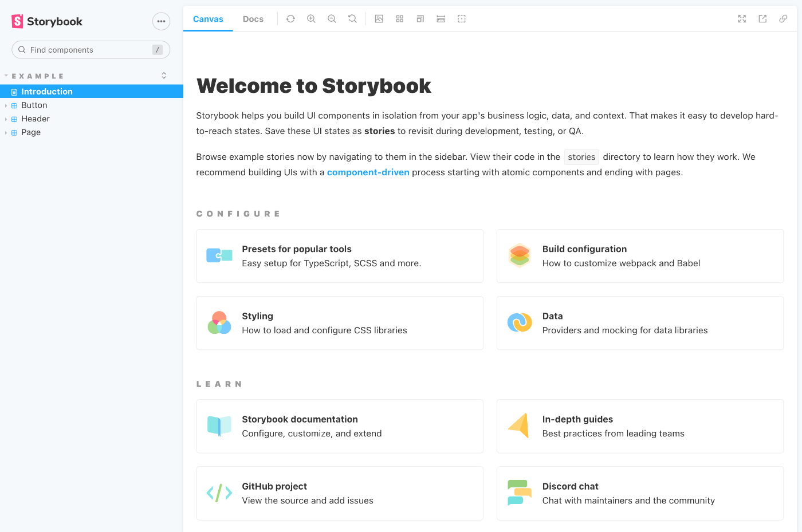Image resolution: width=802 pixels, height=532 pixels.
Task: Click the GitHub code brackets icon
Action: pos(219,493)
